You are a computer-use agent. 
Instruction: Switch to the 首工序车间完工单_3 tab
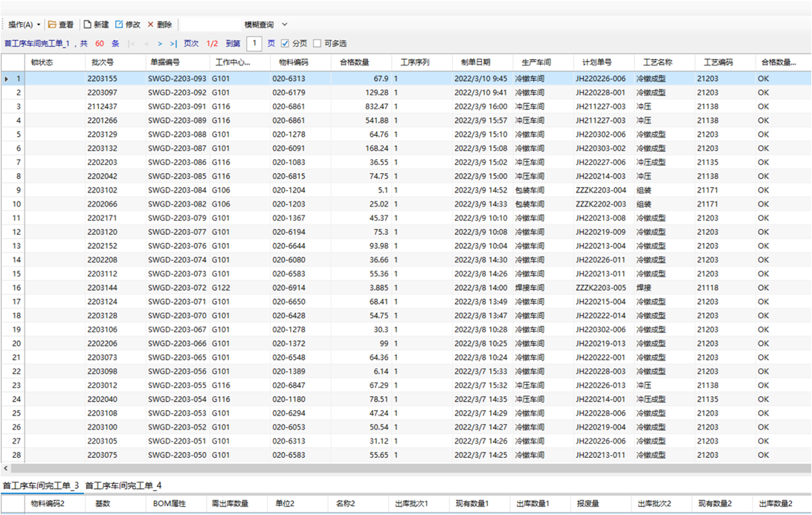[x=41, y=486]
